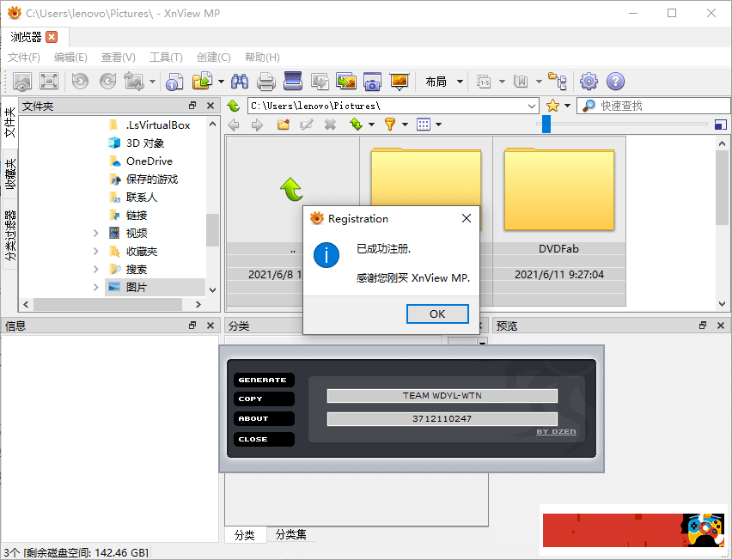Click the ABOUT button in keygen
The height and width of the screenshot is (560, 732).
[x=264, y=418]
